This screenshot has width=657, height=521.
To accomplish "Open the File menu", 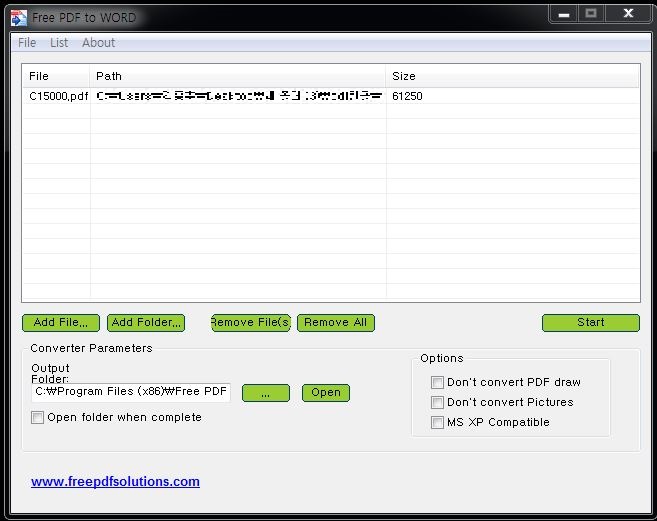I will click(x=27, y=43).
